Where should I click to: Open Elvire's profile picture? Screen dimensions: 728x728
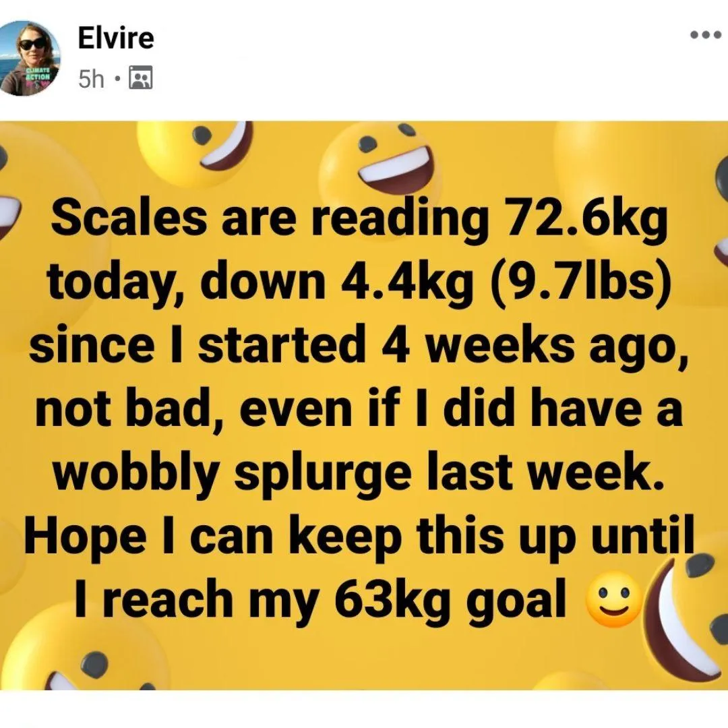pos(30,58)
